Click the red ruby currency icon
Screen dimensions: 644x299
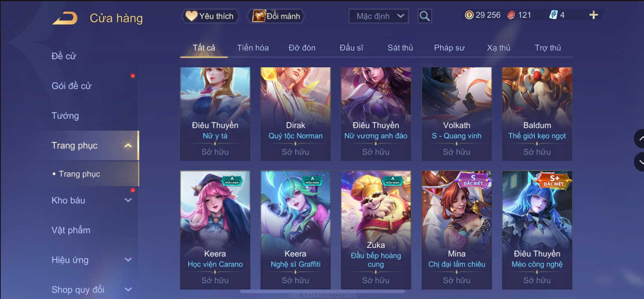click(511, 15)
